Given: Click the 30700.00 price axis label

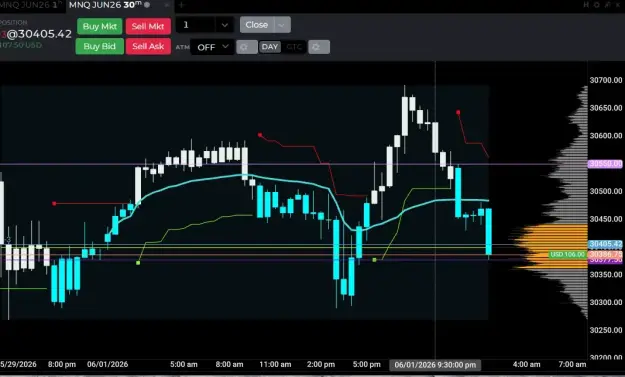Looking at the screenshot, I should pos(605,80).
